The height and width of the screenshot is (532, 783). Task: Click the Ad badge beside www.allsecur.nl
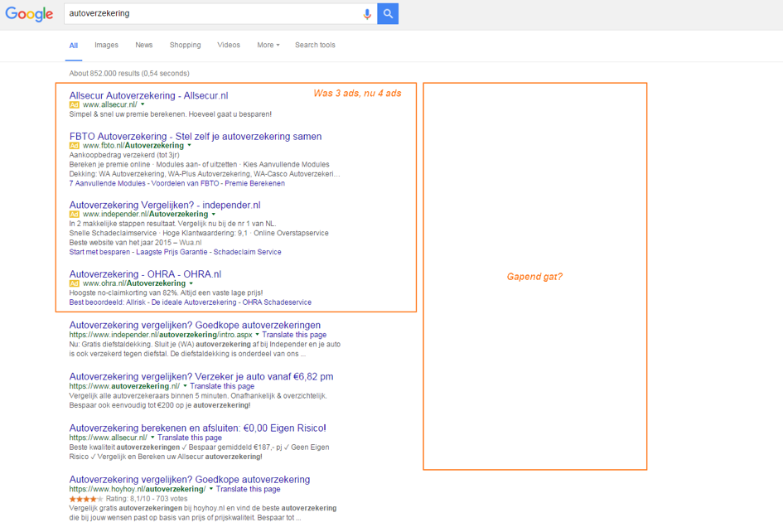74,105
